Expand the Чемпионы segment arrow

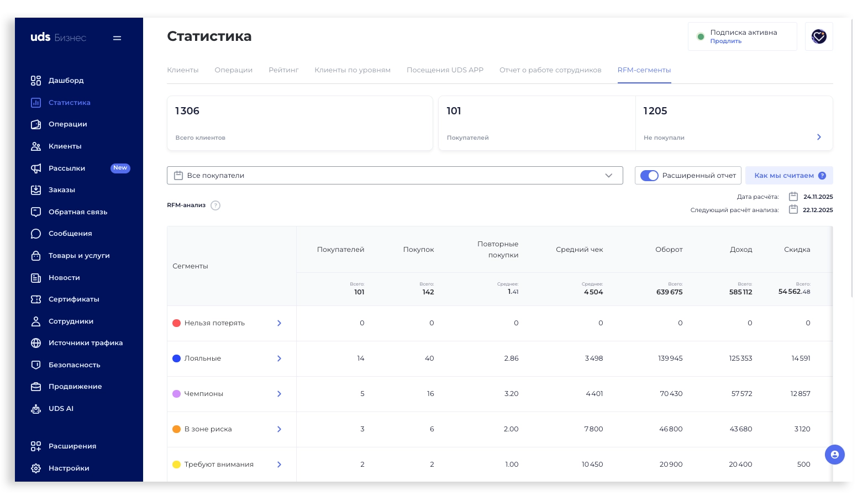click(279, 394)
